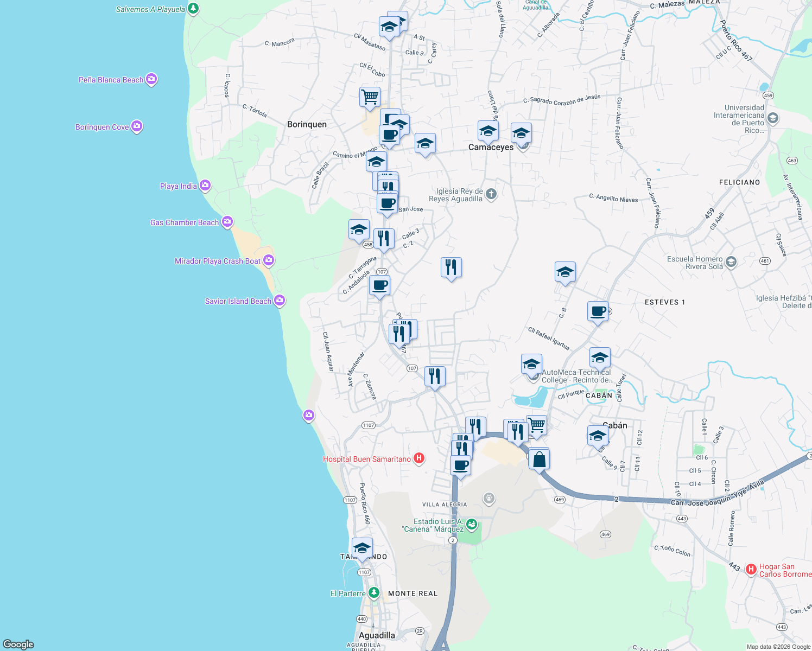The image size is (812, 651).
Task: Click the shopping bag marker near Route 2
Action: coord(540,458)
